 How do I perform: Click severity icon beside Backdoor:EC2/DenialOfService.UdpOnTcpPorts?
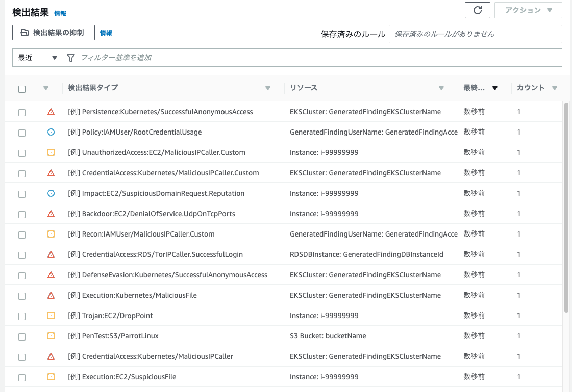tap(51, 214)
